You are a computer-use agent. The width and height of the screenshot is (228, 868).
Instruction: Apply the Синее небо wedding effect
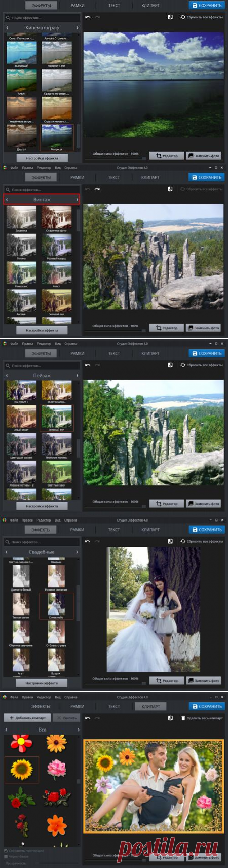coord(57,606)
